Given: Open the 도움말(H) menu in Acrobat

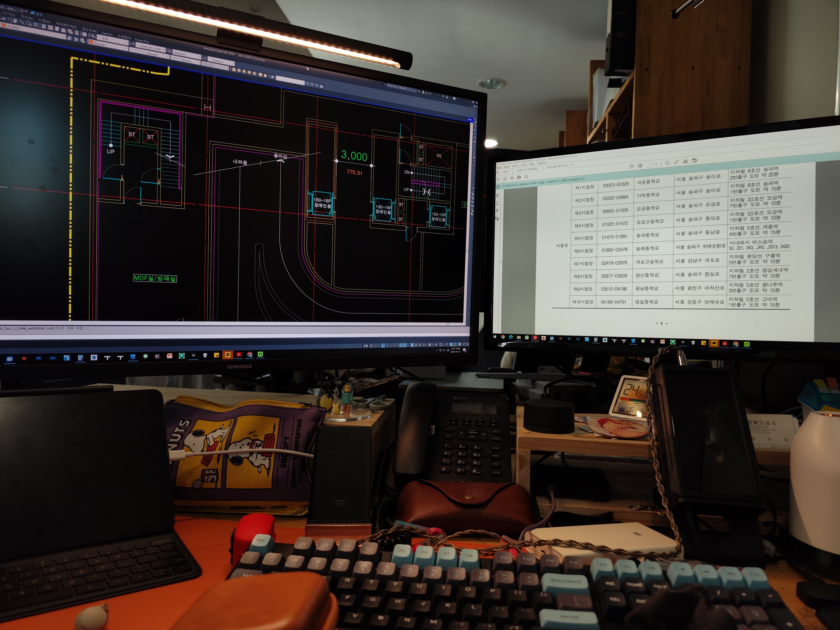Looking at the screenshot, I should point(542,163).
